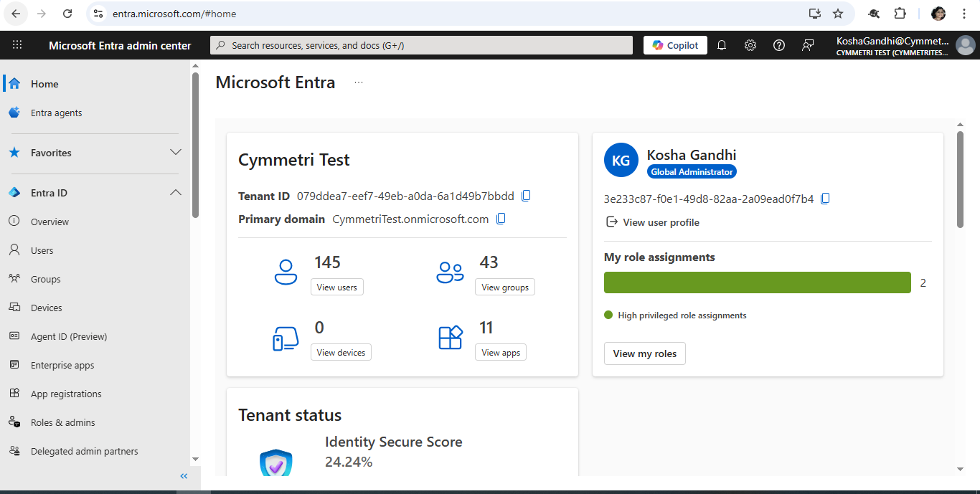Open the app launcher waffle icon
The height and width of the screenshot is (494, 980).
click(17, 45)
